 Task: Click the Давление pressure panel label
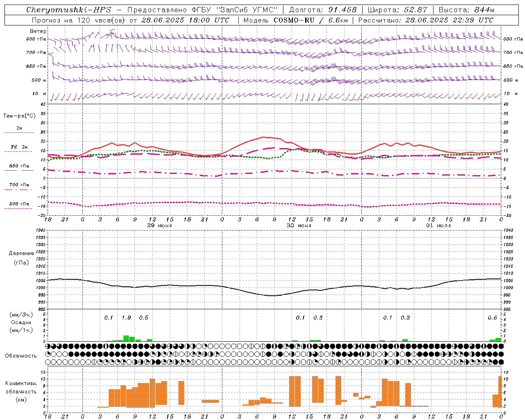click(x=21, y=253)
